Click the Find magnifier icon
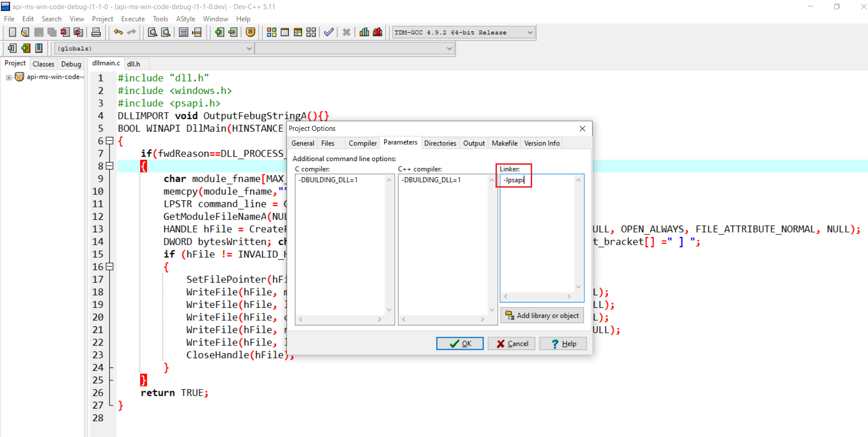The height and width of the screenshot is (437, 868). 152,32
